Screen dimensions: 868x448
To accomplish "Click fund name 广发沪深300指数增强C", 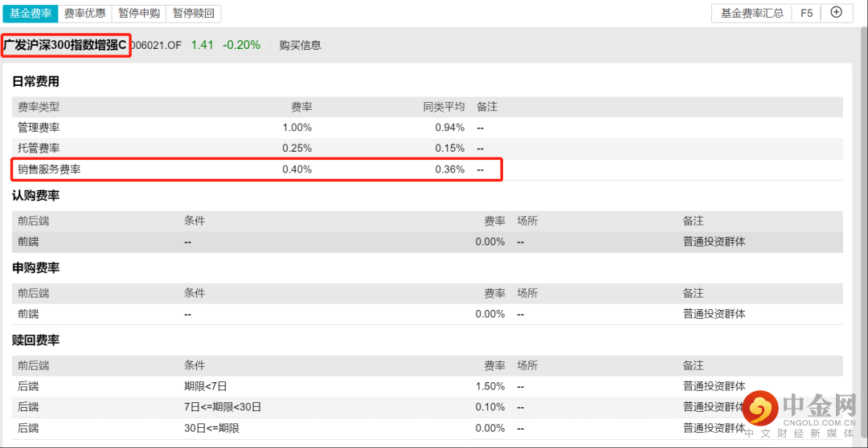I will pos(65,46).
